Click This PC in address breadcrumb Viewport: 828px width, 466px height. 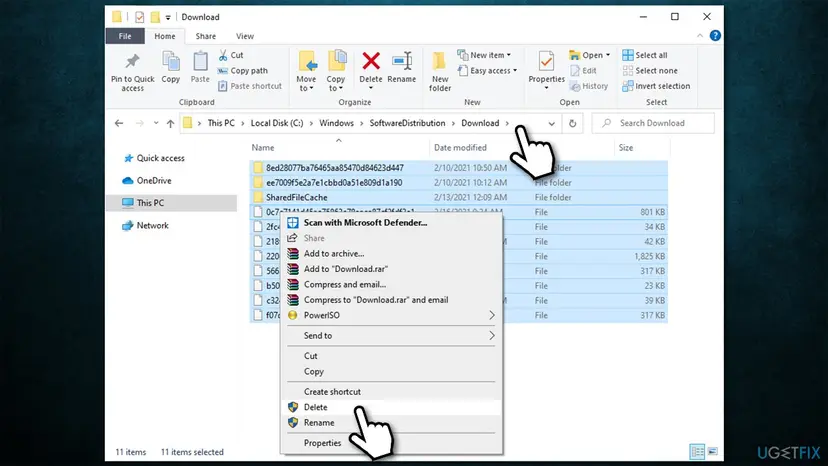pyautogui.click(x=221, y=123)
